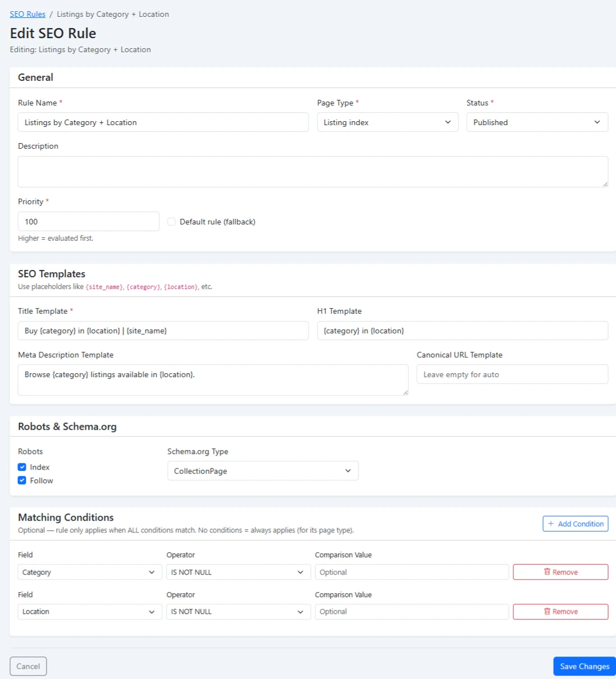
Task: Open the Page Type dropdown
Action: point(388,122)
